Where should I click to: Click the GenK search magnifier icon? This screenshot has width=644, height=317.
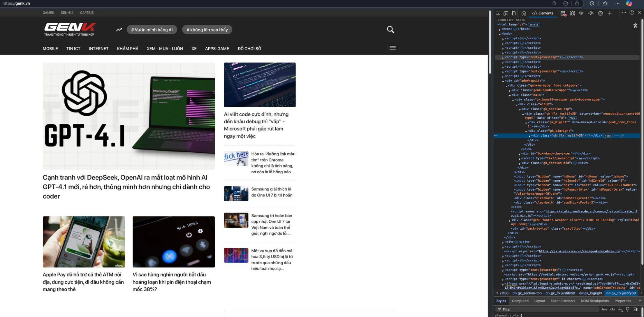tap(391, 30)
